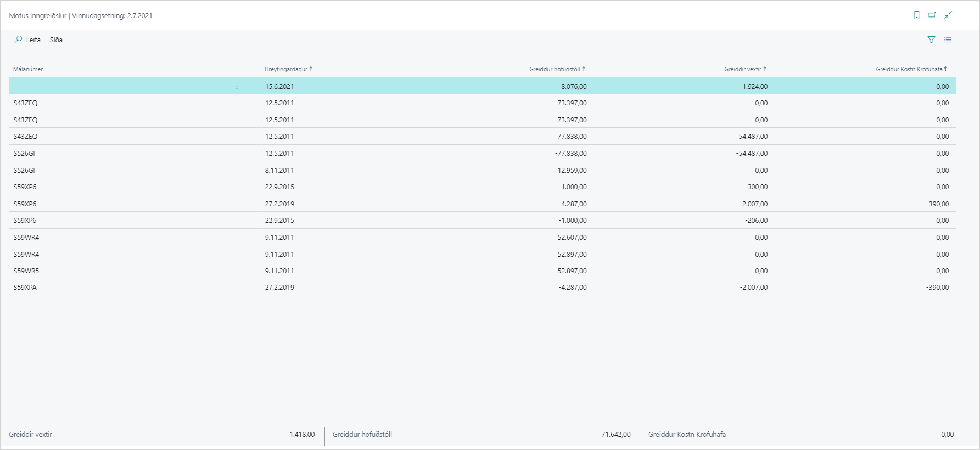Image resolution: width=980 pixels, height=450 pixels.
Task: Select the S59WR5 case number cell
Action: pos(26,271)
